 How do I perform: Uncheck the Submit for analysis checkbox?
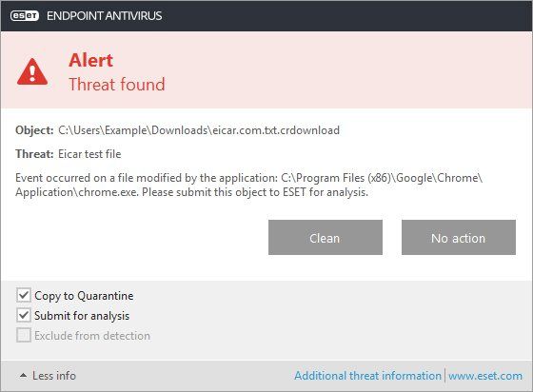click(x=24, y=315)
